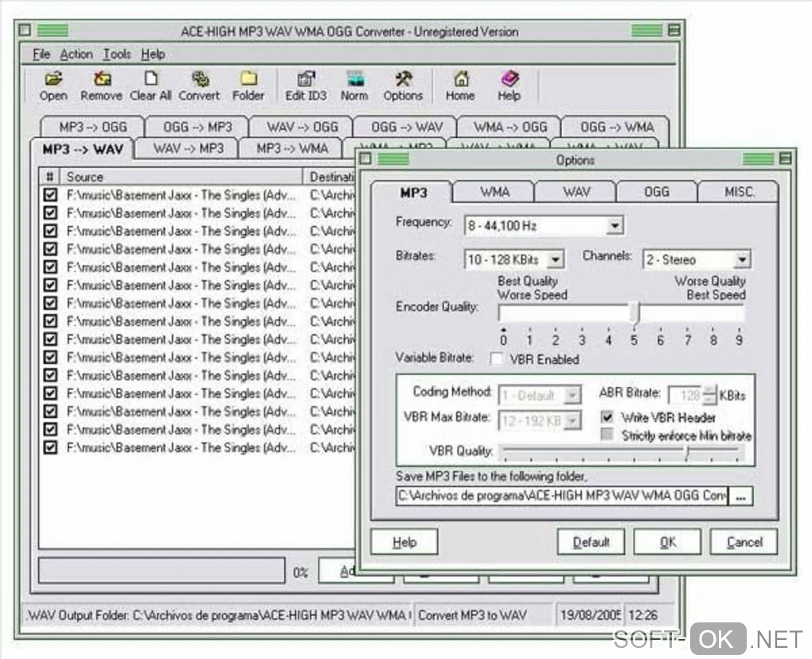812x659 pixels.
Task: Uncheck the fourth file row checkbox
Action: click(50, 249)
